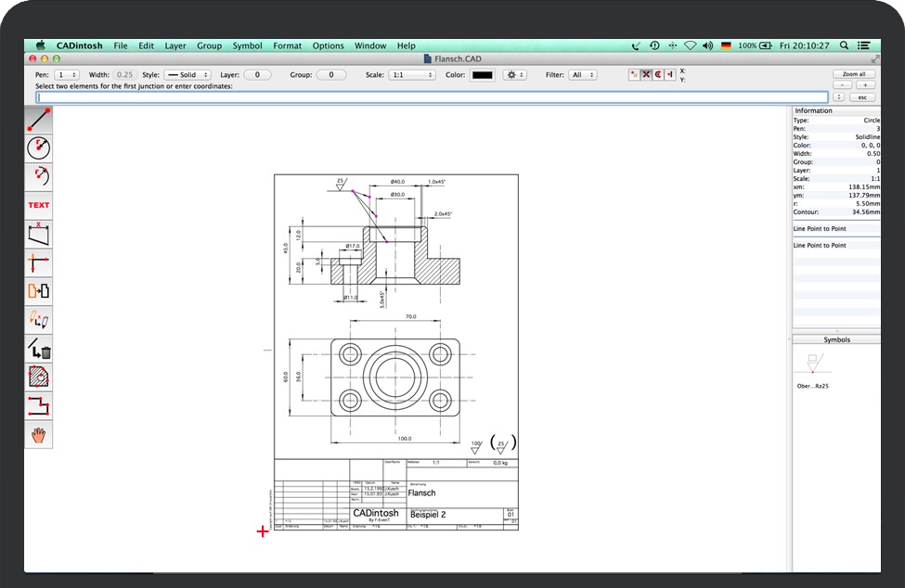Activate the hand pan tool
Screen dimensions: 905x588
coord(39,435)
